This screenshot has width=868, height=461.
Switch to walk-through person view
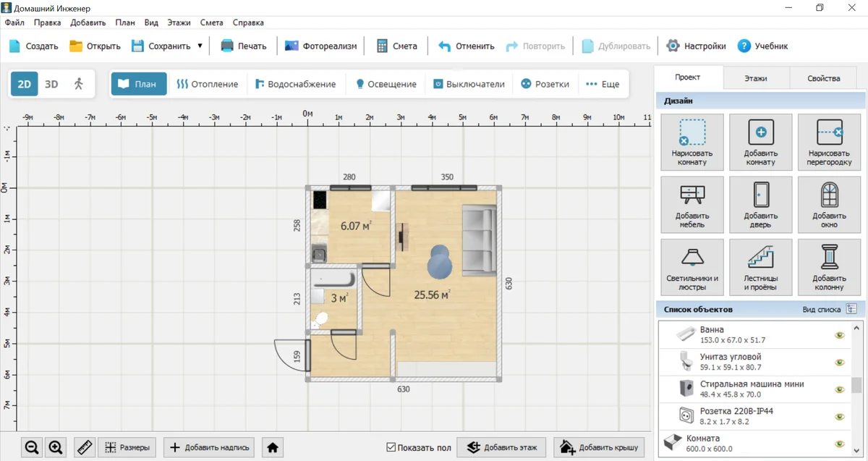point(79,84)
